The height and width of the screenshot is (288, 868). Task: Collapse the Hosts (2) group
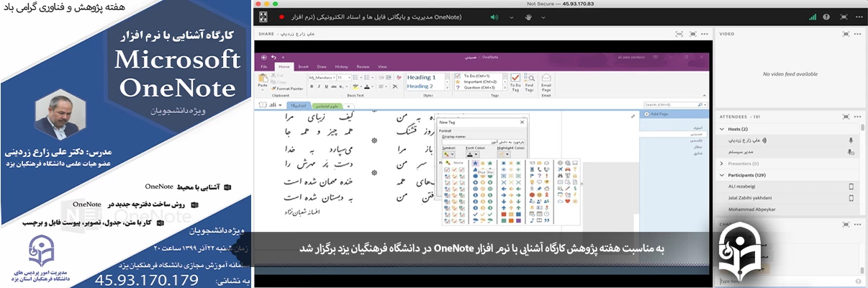point(722,129)
